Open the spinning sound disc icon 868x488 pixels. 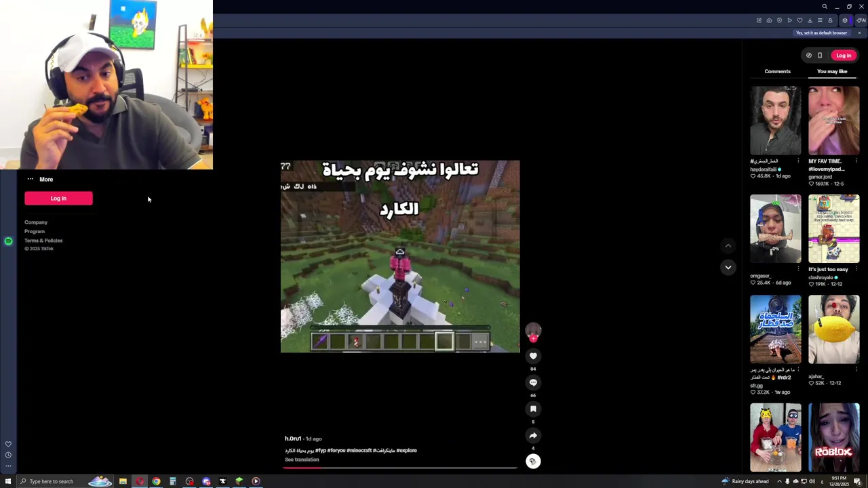tap(533, 462)
